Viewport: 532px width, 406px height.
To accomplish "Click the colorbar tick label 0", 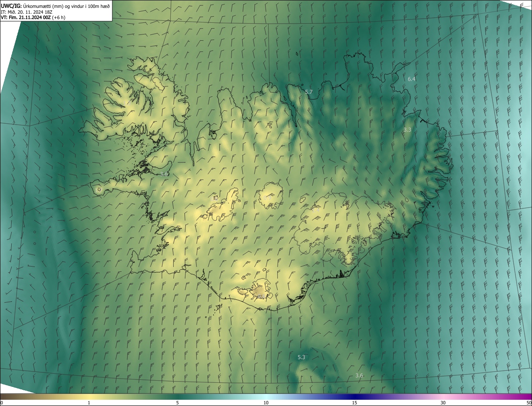I will click(x=2, y=403).
